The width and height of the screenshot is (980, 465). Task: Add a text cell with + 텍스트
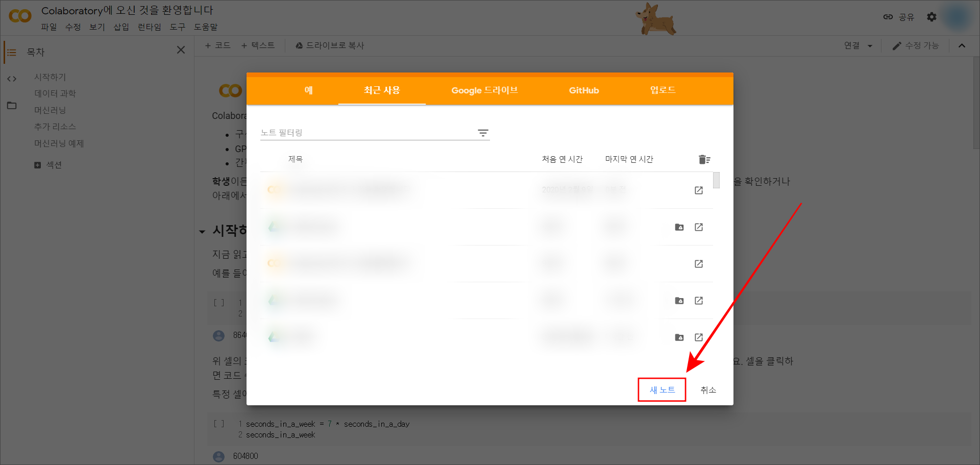click(258, 45)
